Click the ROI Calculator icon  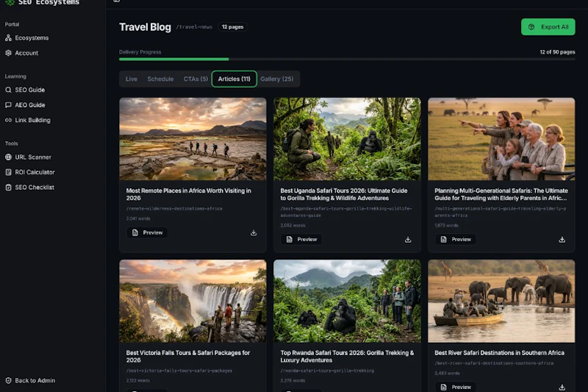point(8,172)
